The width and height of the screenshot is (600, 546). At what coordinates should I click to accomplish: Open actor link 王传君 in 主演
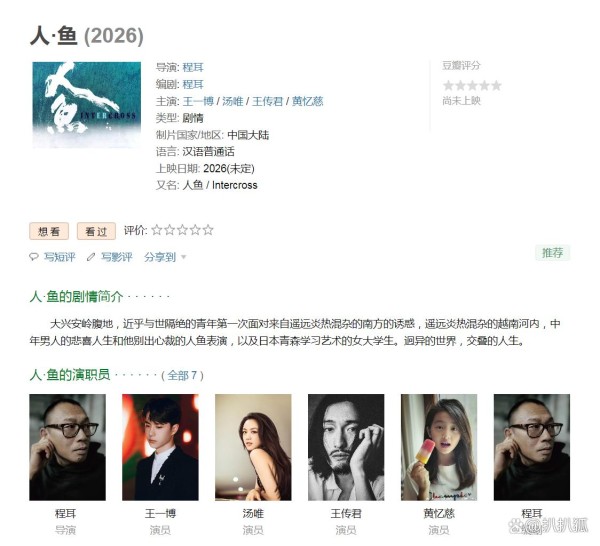click(267, 101)
